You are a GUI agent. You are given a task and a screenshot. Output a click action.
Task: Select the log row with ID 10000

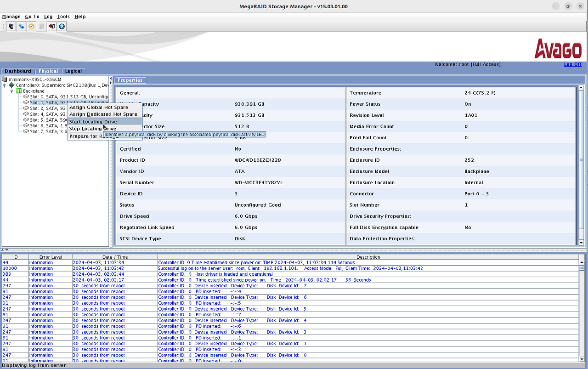coord(290,268)
